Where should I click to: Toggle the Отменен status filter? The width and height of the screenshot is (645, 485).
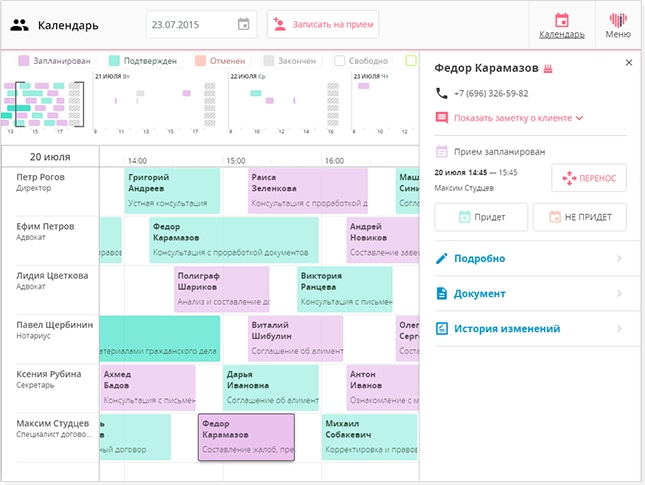(x=224, y=61)
